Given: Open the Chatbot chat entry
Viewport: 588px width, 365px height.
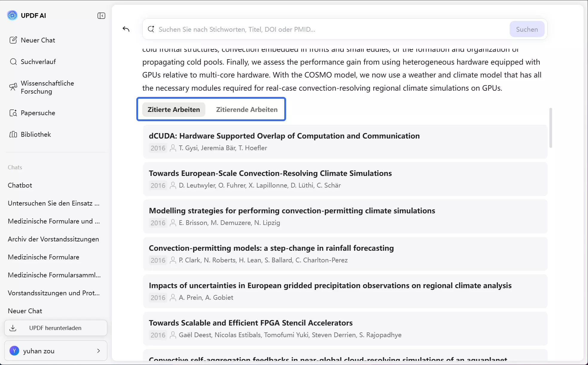Looking at the screenshot, I should tap(20, 185).
